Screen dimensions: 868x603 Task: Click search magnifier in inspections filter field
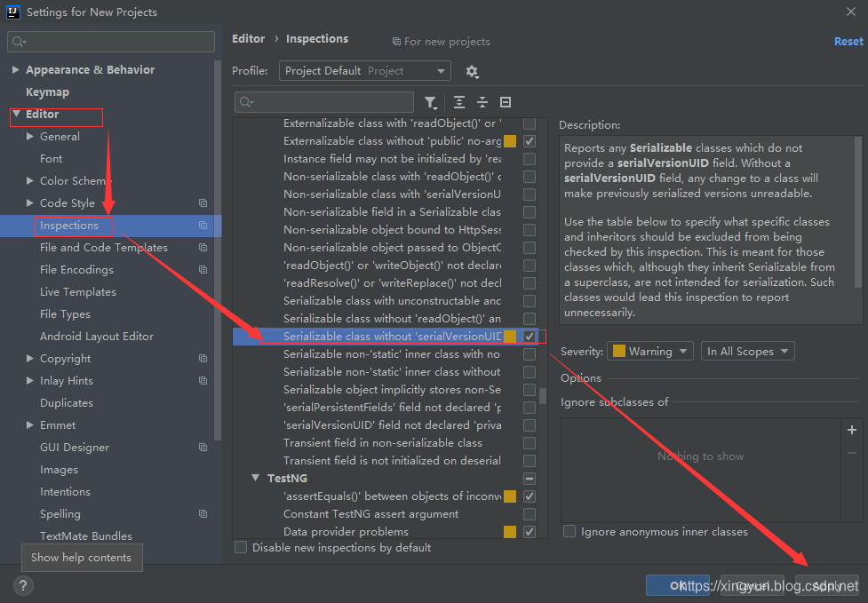tap(246, 102)
